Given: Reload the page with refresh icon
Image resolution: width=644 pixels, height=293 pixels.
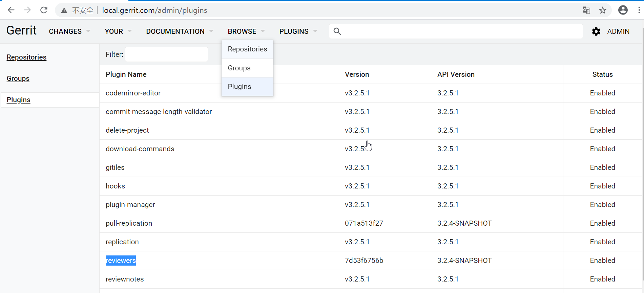Looking at the screenshot, I should [x=44, y=10].
